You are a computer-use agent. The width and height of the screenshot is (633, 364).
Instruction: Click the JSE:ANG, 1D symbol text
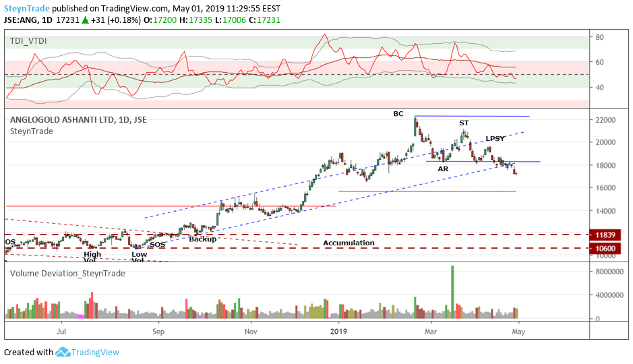point(28,20)
